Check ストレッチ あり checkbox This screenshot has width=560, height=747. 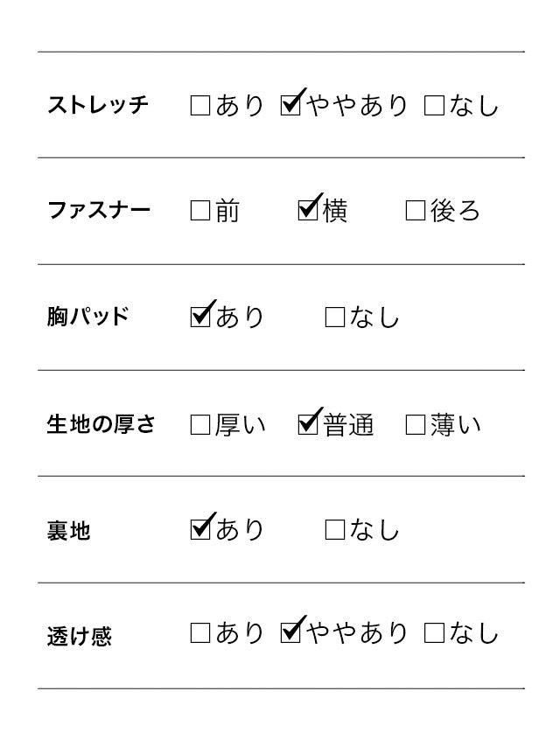200,106
